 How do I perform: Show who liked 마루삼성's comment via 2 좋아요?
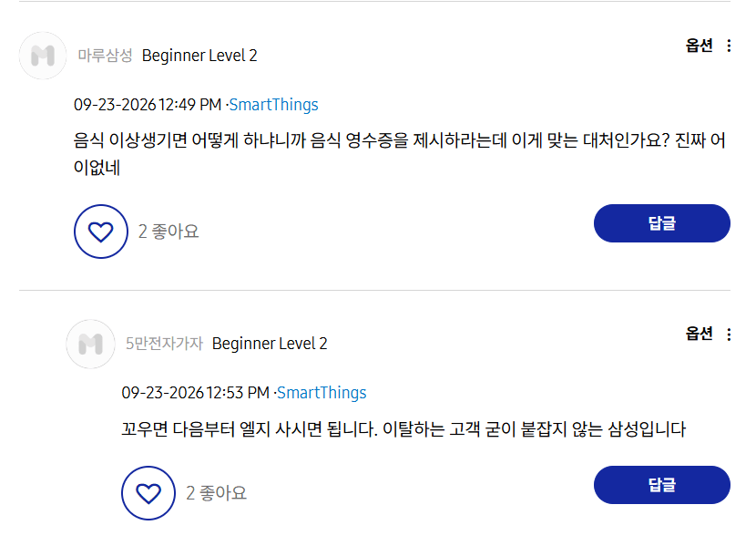169,232
